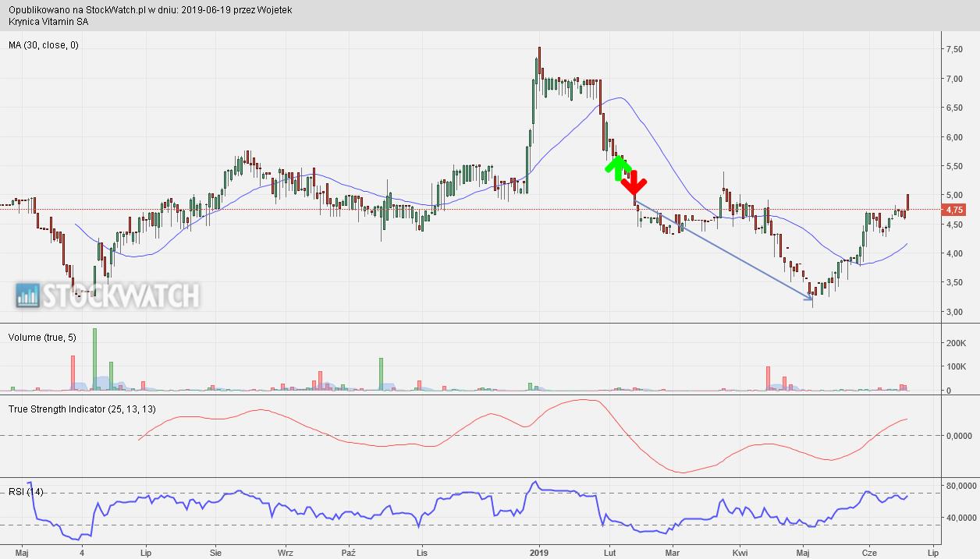Click the 0,0000 True Strength axis label
The image size is (980, 559).
pos(958,436)
